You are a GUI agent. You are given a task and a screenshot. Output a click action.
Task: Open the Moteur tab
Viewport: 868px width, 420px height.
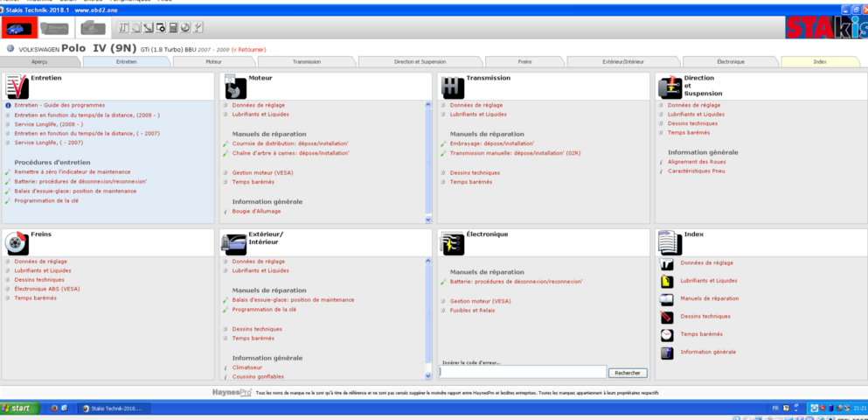[213, 62]
